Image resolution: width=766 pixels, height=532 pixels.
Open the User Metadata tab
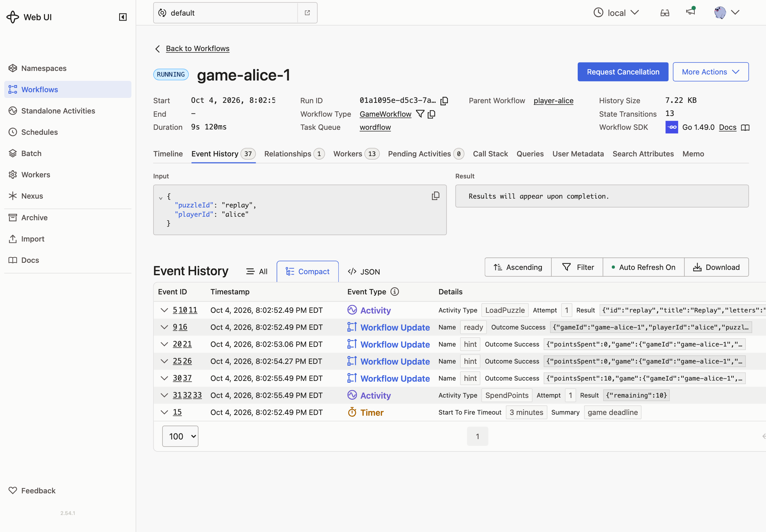click(x=578, y=154)
